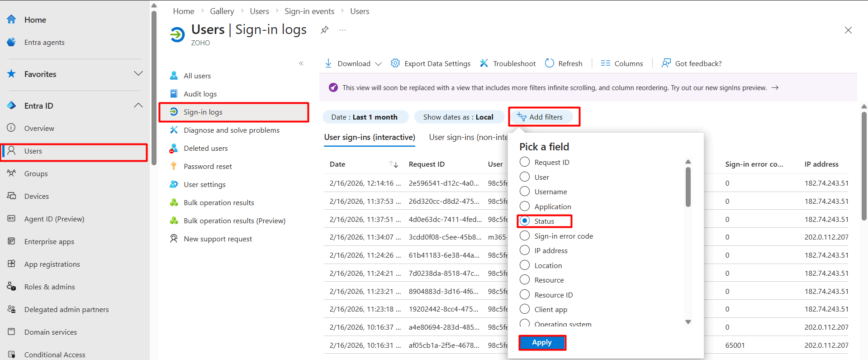The height and width of the screenshot is (360, 868).
Task: Open Entra agents icon
Action: pyautogui.click(x=11, y=42)
